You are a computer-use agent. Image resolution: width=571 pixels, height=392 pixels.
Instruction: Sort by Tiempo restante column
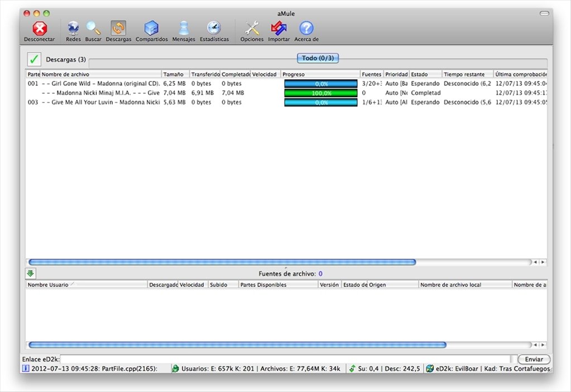468,74
